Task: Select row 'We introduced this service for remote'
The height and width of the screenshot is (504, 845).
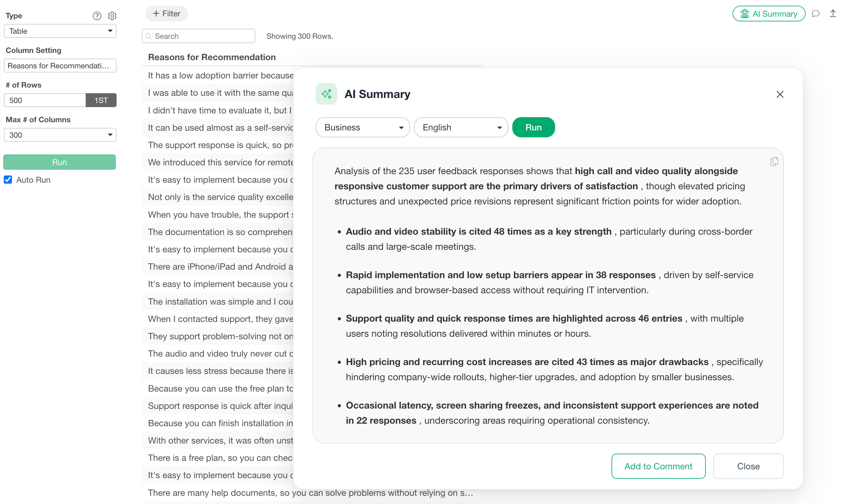Action: (x=218, y=162)
